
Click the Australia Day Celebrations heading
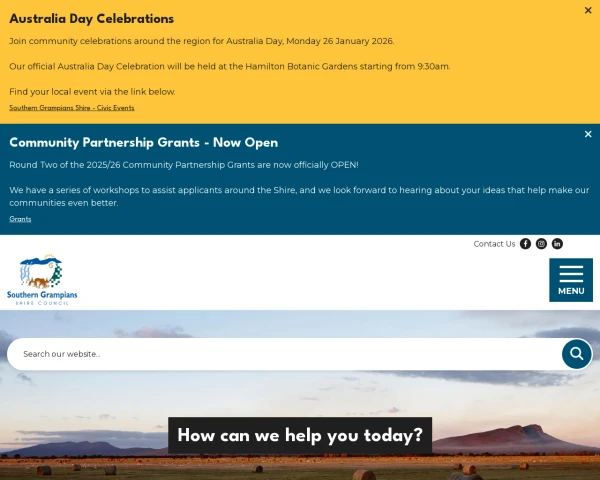pyautogui.click(x=91, y=19)
